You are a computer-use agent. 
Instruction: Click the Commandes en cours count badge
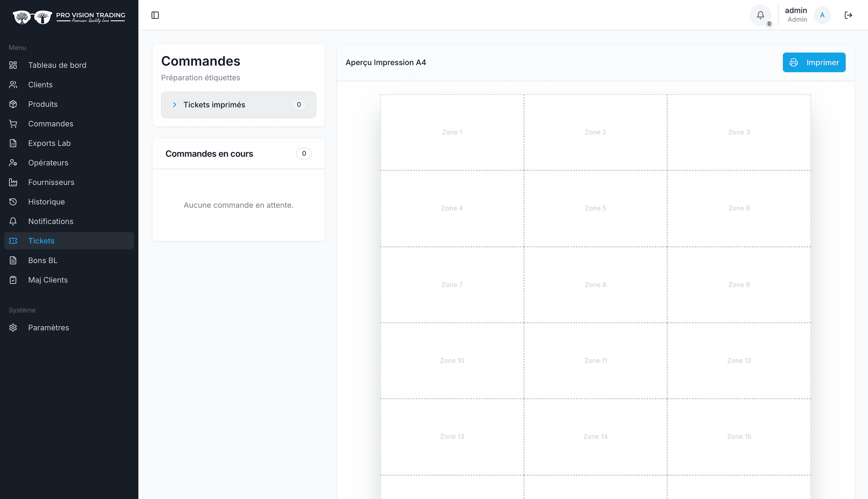pyautogui.click(x=304, y=154)
